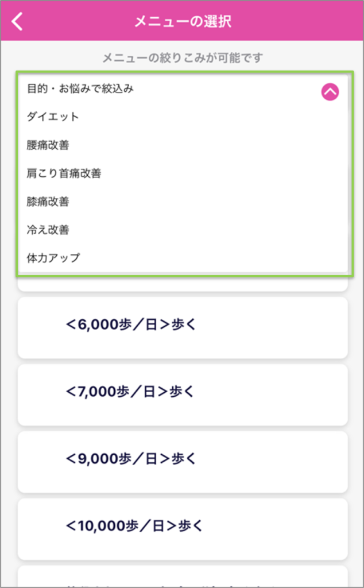Tap the back arrow icon

point(18,22)
